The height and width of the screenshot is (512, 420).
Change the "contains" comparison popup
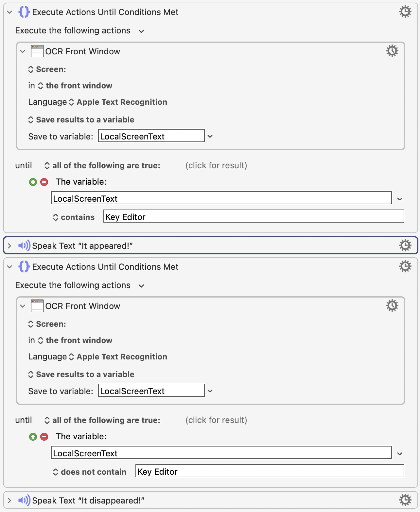pos(74,217)
